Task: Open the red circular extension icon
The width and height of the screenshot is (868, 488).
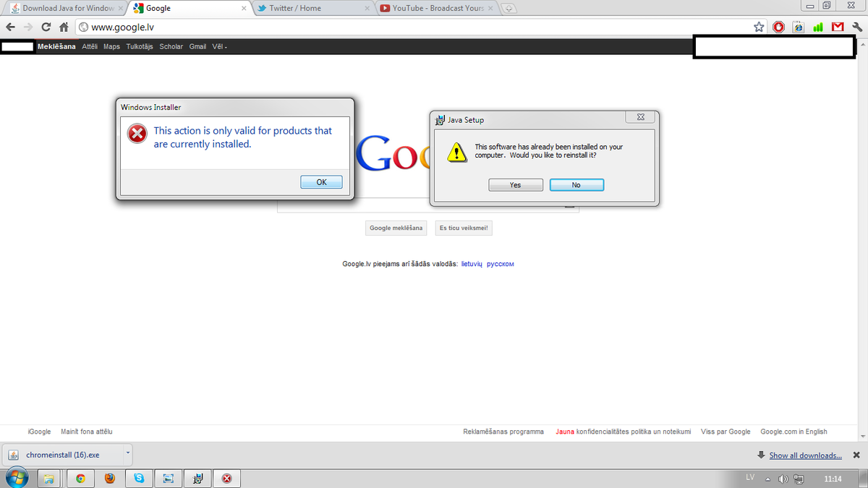Action: (x=779, y=27)
